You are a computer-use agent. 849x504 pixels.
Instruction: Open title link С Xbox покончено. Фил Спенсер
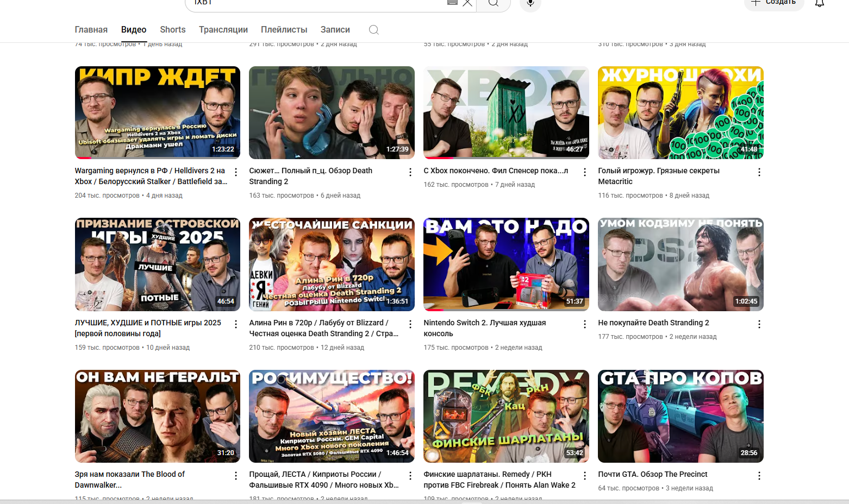pos(496,171)
